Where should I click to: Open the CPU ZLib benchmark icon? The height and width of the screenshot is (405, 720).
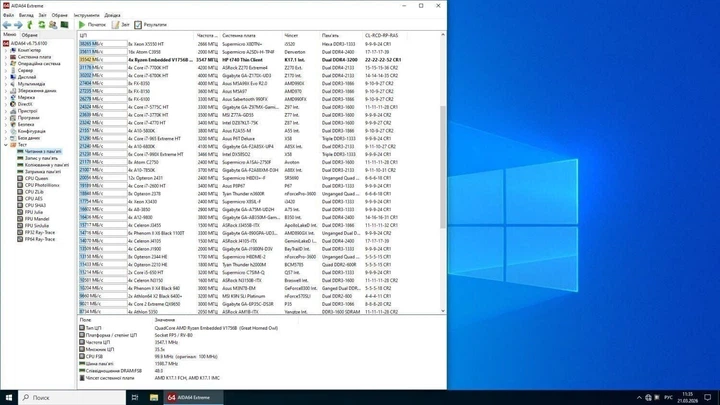click(x=20, y=192)
